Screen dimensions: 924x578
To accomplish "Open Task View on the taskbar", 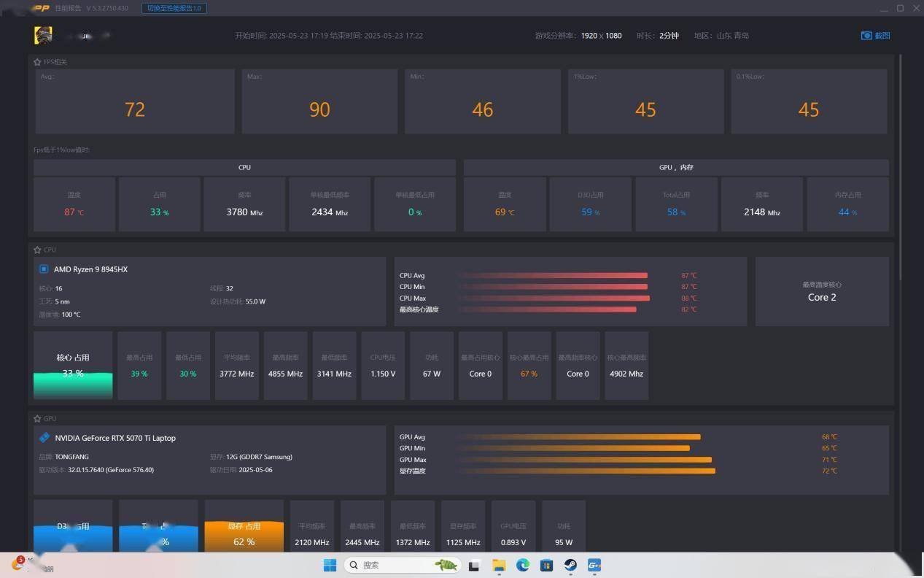I will (x=474, y=565).
